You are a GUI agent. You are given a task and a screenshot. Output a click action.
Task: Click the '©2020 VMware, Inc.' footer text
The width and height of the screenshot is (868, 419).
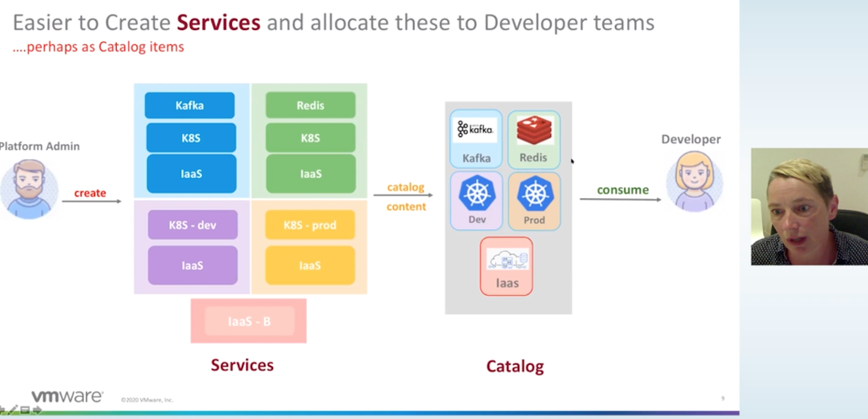pos(146,400)
